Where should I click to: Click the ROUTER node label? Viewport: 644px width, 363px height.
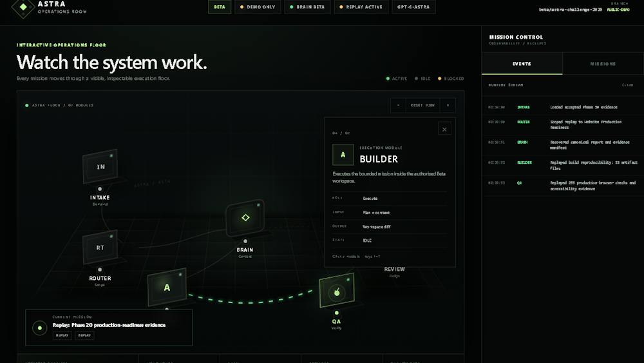[x=100, y=279]
